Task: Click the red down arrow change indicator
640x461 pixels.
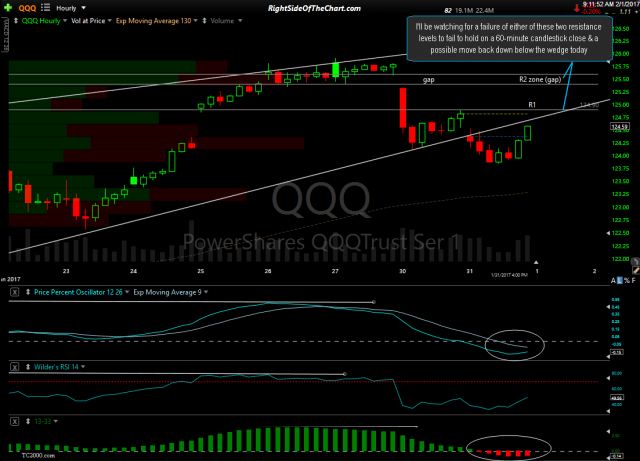Action: click(577, 8)
